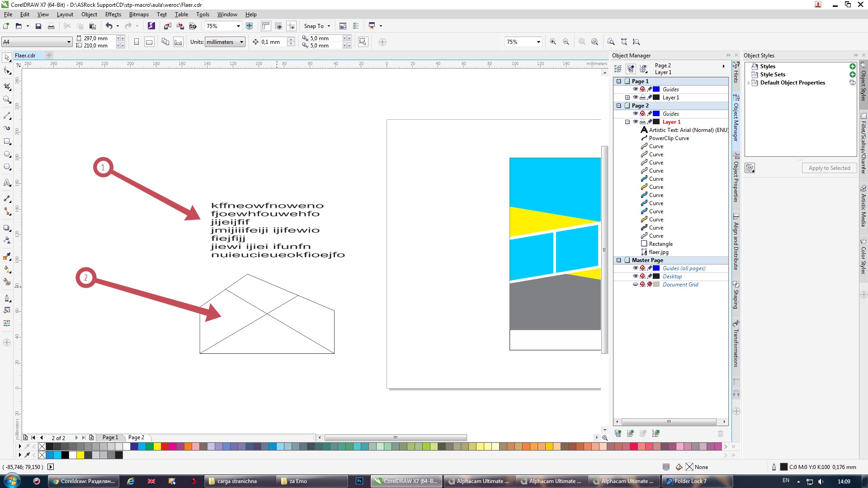Select the Zoom tool in toolbar
The height and width of the screenshot is (488, 868).
[x=8, y=99]
